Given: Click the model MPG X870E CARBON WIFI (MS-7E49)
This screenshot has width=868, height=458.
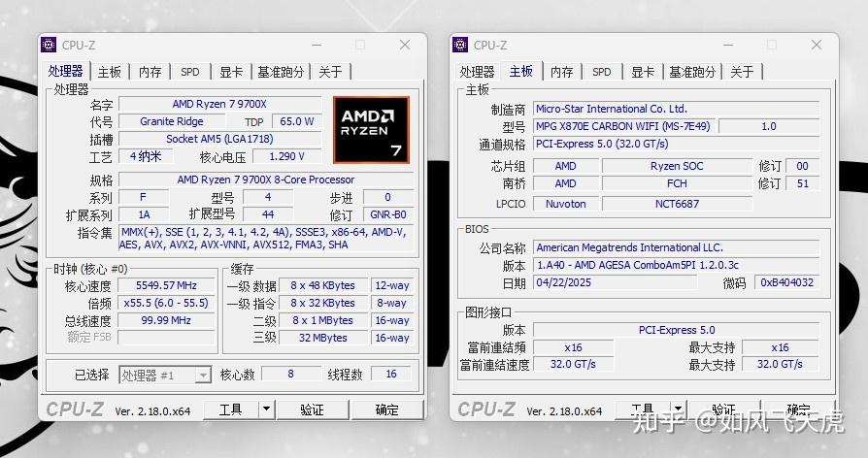Looking at the screenshot, I should coord(623,126).
